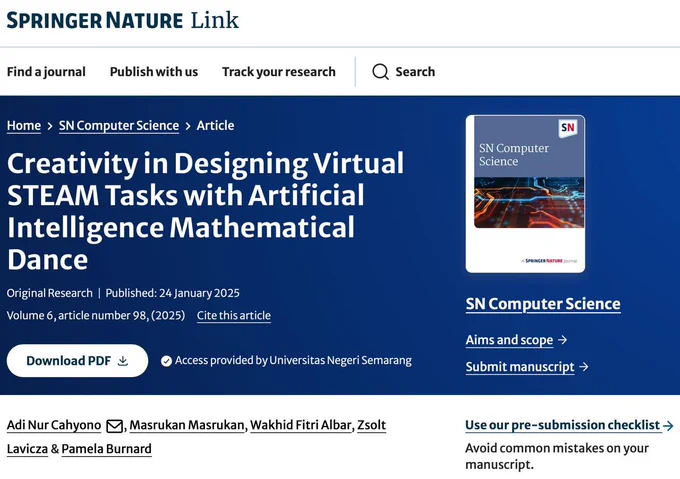Click the arrow icon next to Submit manuscript
This screenshot has height=479, width=680.
(x=584, y=367)
